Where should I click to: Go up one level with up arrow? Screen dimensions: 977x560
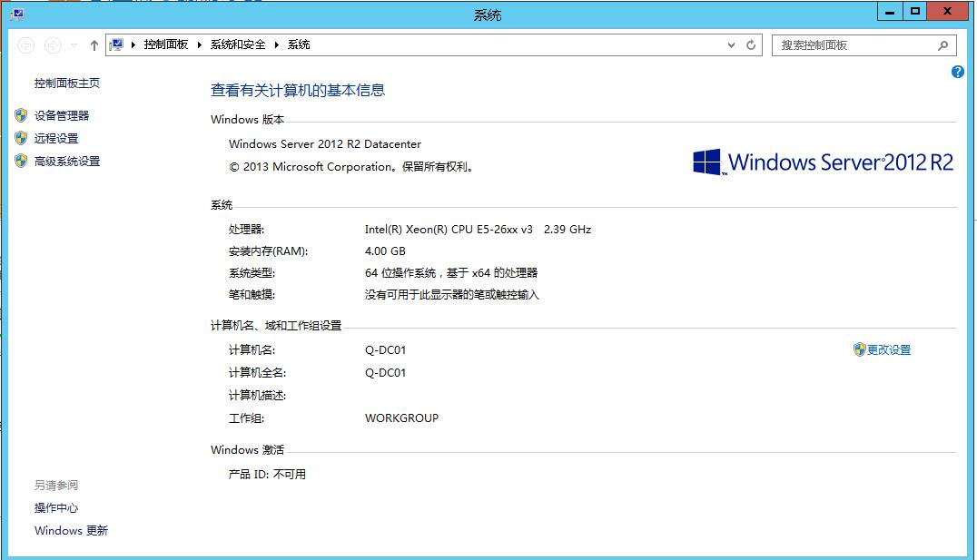click(x=94, y=44)
